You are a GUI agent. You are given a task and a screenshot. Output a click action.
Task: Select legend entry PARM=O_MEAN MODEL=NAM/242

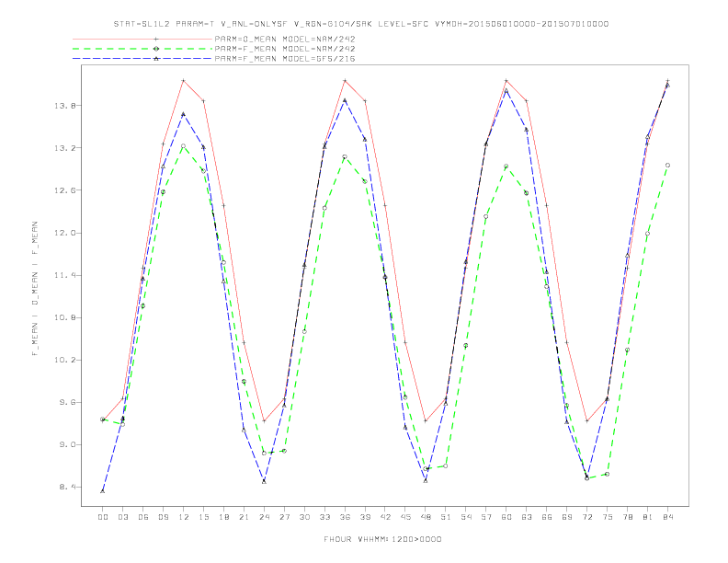coord(285,39)
